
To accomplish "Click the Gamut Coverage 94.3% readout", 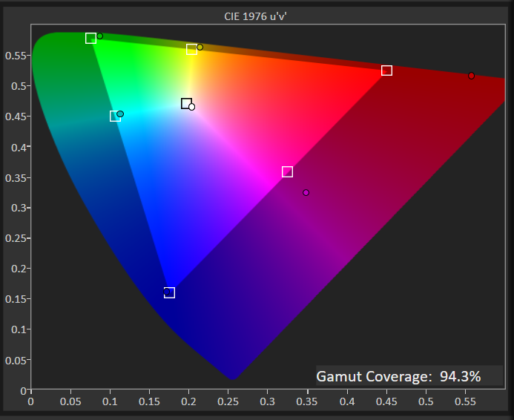I will pyautogui.click(x=399, y=376).
